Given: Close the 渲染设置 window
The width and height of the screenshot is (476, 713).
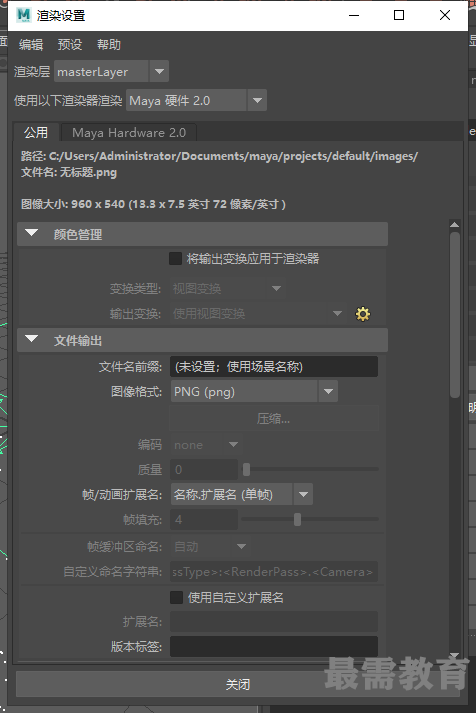Looking at the screenshot, I should click(x=445, y=15).
